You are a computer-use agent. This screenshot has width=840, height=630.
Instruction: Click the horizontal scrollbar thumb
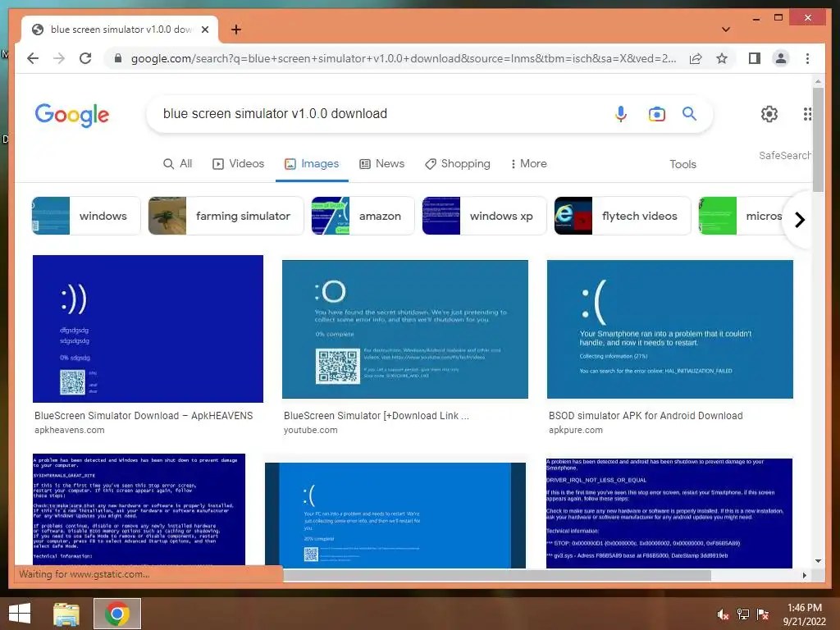tap(496, 575)
